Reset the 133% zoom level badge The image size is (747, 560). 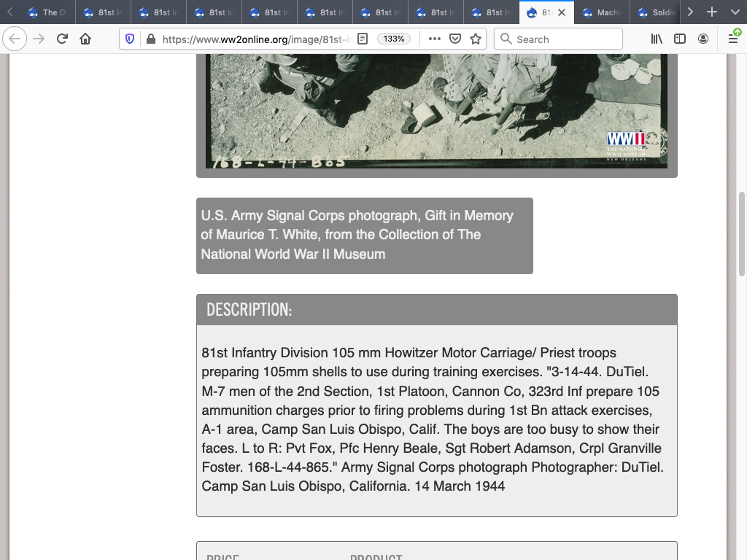coord(394,39)
